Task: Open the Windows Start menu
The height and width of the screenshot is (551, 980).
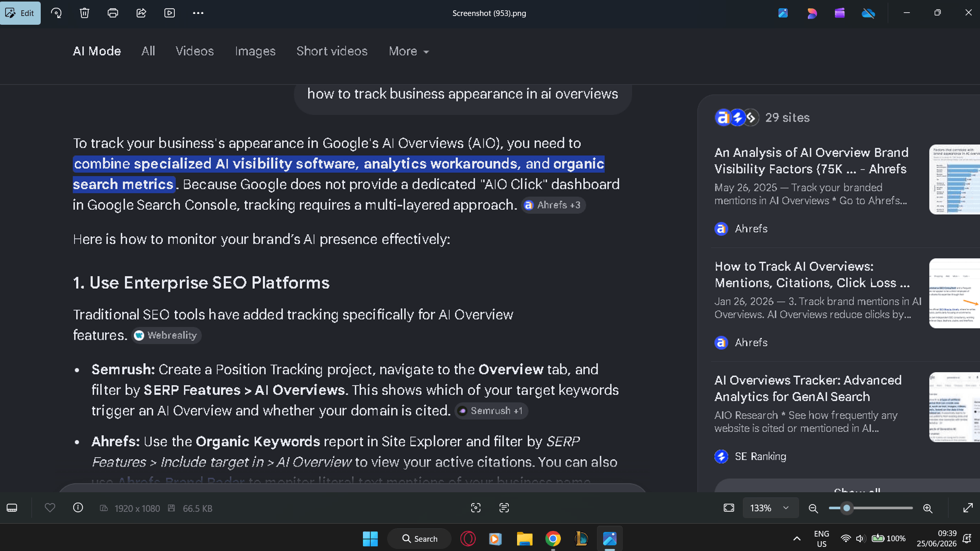Action: click(370, 539)
